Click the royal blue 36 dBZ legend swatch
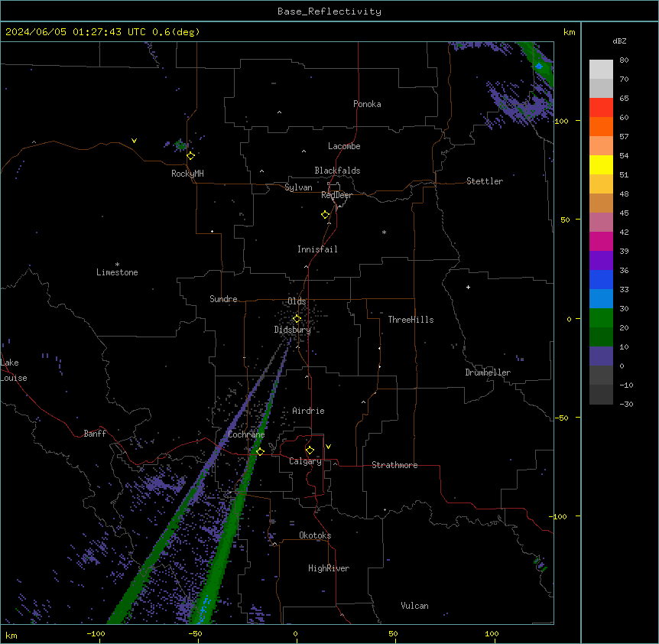This screenshot has width=659, height=644. pos(601,279)
